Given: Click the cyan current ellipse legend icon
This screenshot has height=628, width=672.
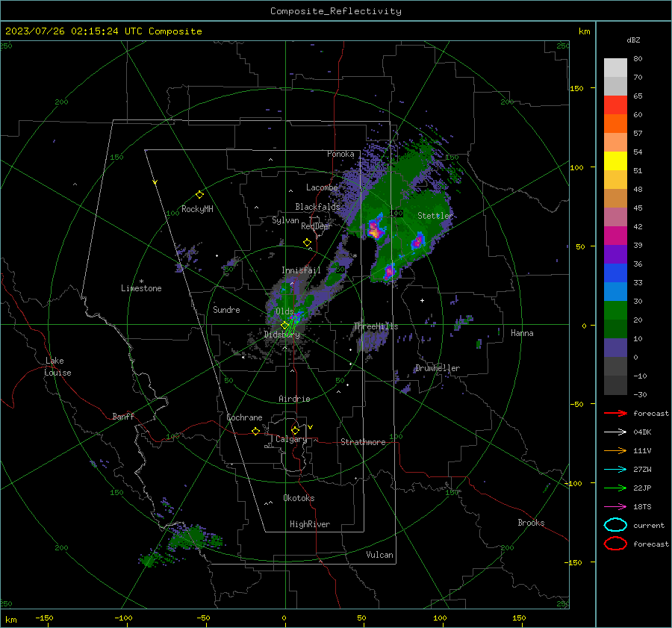Looking at the screenshot, I should 615,525.
